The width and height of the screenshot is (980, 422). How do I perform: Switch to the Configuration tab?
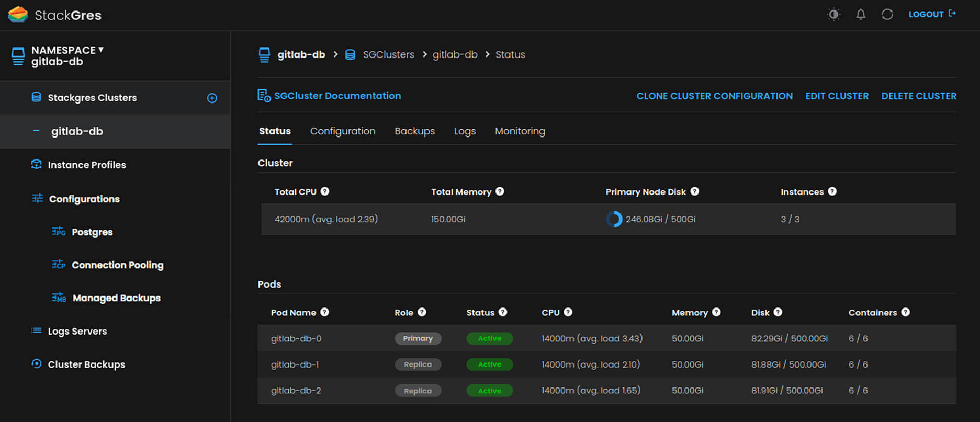click(343, 131)
